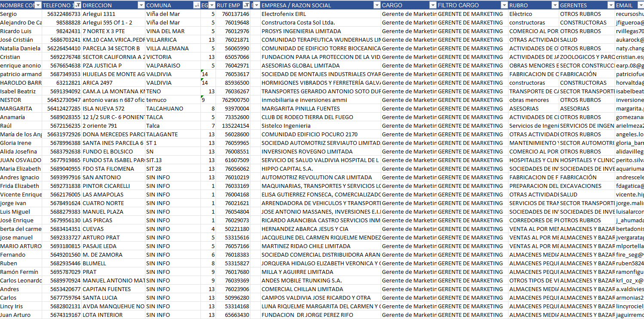Select the comuna cell 'TALAGANTE'

(173, 134)
